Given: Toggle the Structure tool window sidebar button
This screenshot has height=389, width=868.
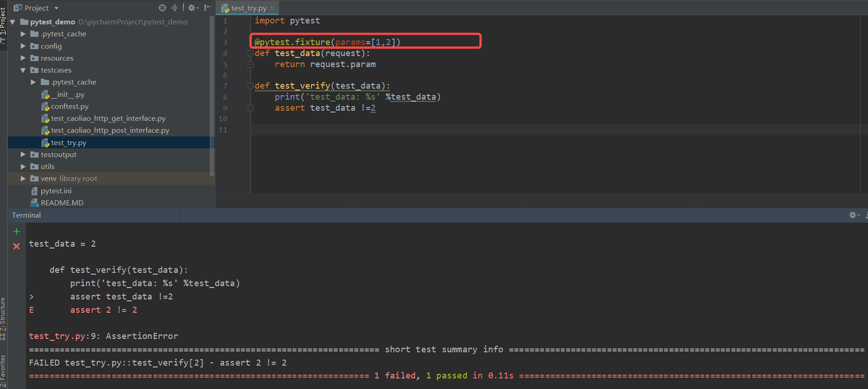Looking at the screenshot, I should [4, 314].
